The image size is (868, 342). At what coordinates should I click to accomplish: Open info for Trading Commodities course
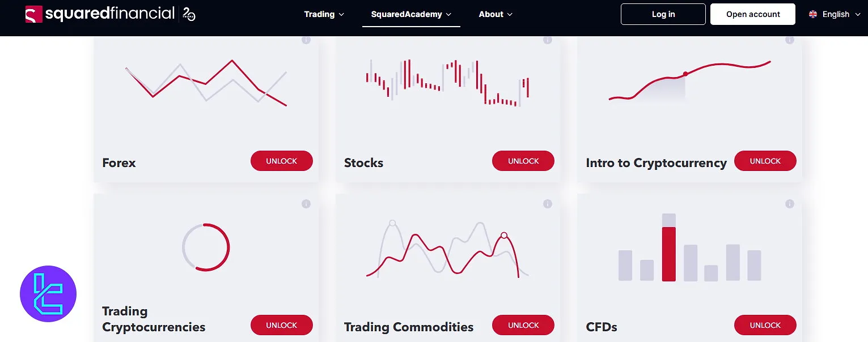(x=548, y=204)
